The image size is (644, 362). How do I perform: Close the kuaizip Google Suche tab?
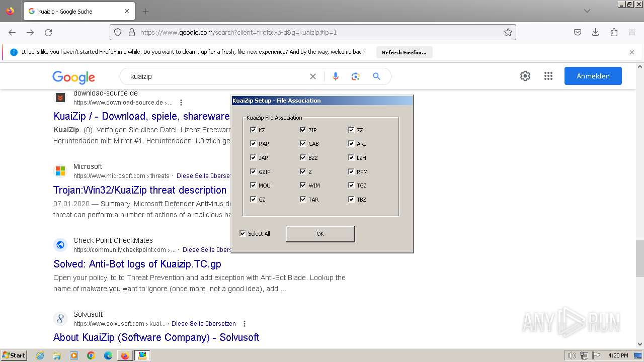click(127, 11)
